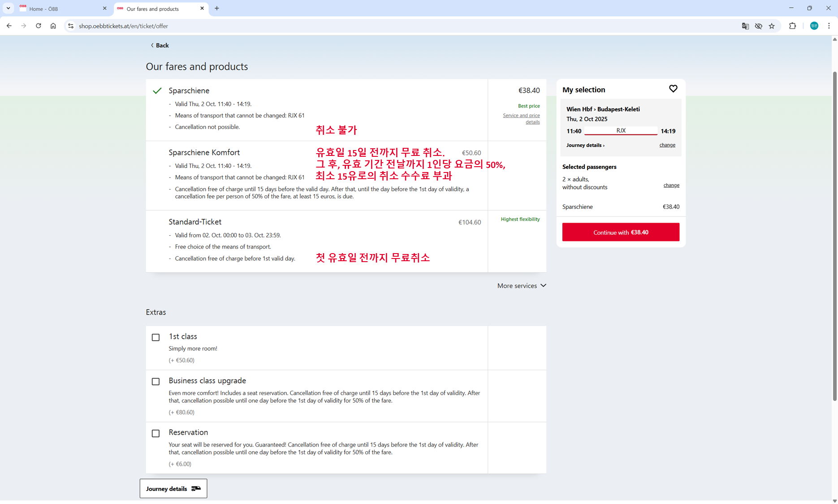Close the 'Home - ÖBB' tab
Viewport: 838px width, 504px height.
pos(105,9)
